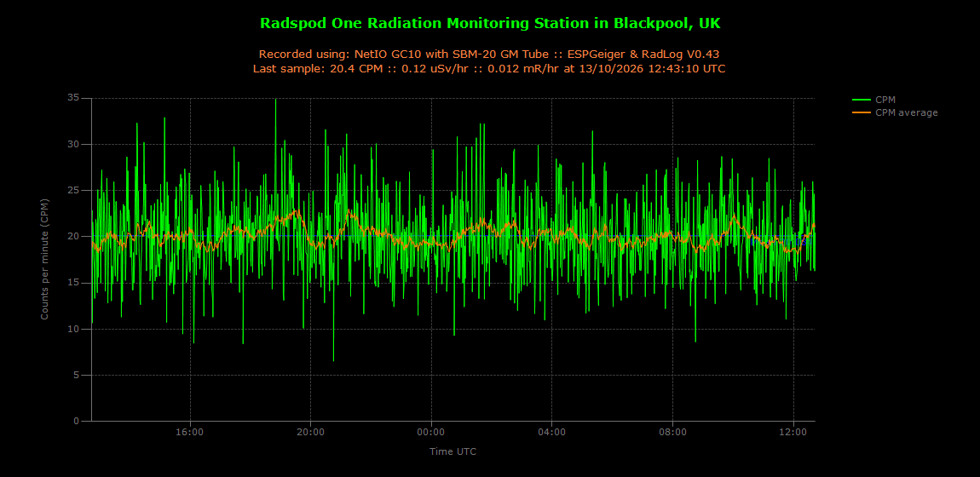Click the 35 value on the y-axis
Viewport: 980px width, 477px height.
[x=74, y=98]
